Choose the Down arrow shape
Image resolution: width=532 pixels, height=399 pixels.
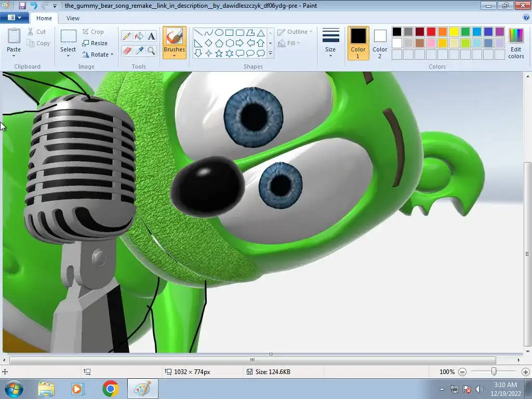point(198,54)
